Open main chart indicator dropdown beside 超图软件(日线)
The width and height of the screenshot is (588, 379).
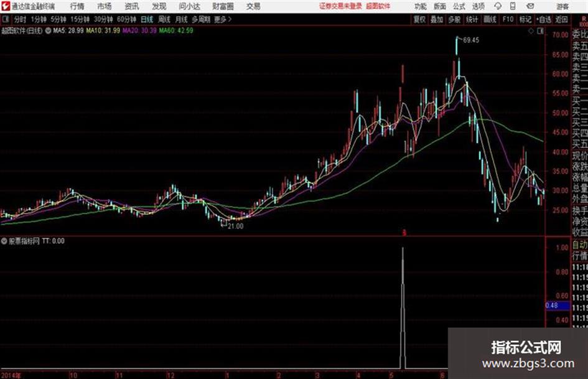(48, 30)
